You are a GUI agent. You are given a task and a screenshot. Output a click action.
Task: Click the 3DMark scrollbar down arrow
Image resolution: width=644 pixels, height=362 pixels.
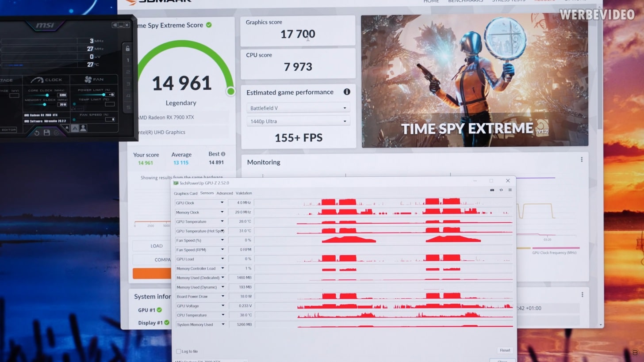[x=600, y=325]
